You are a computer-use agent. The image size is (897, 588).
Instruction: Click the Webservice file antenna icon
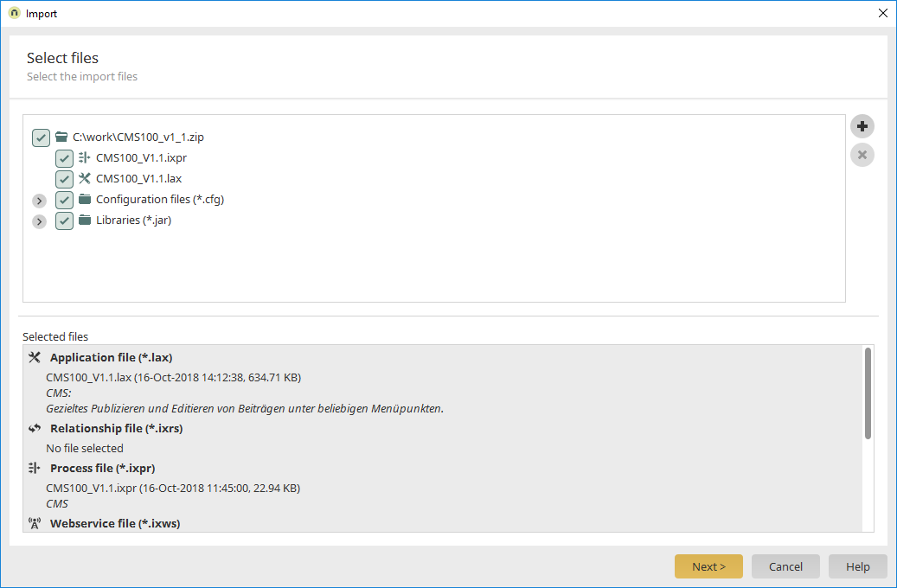pos(35,523)
